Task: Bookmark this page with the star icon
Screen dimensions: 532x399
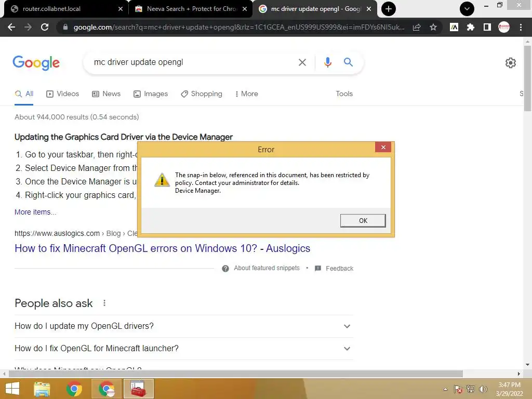Action: 433,27
